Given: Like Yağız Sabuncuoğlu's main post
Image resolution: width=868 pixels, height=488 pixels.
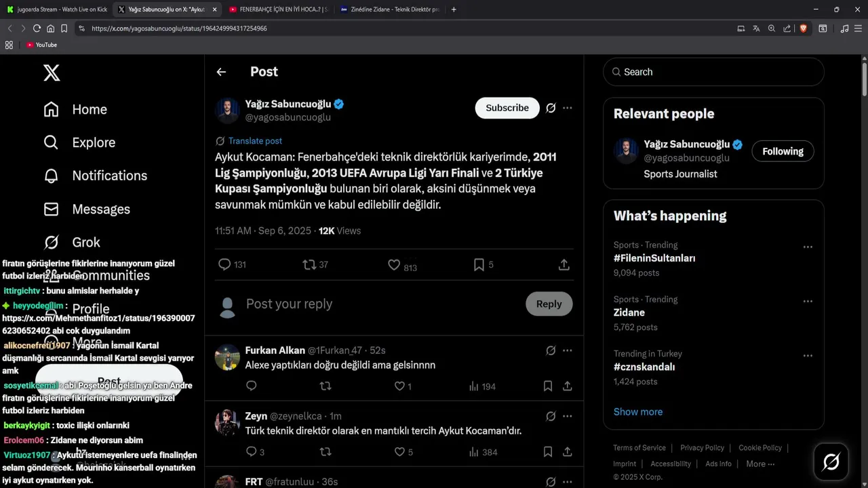Looking at the screenshot, I should point(394,265).
